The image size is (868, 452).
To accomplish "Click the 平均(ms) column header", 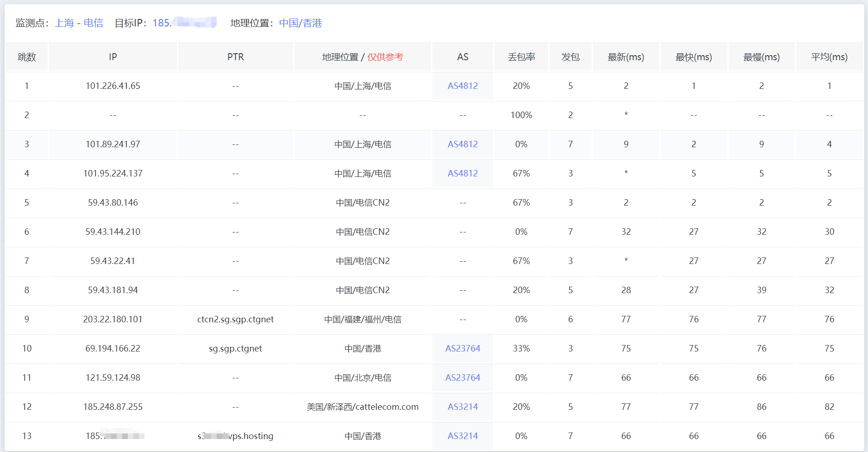I will (x=829, y=57).
